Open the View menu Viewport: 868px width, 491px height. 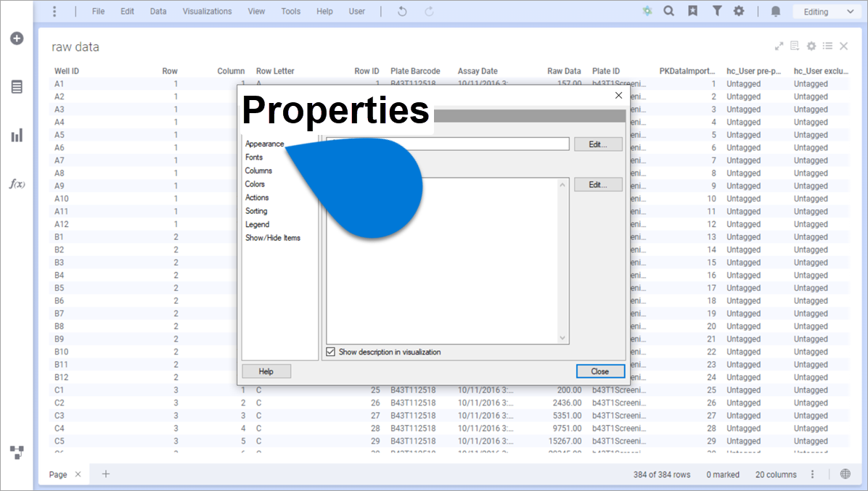coord(256,11)
